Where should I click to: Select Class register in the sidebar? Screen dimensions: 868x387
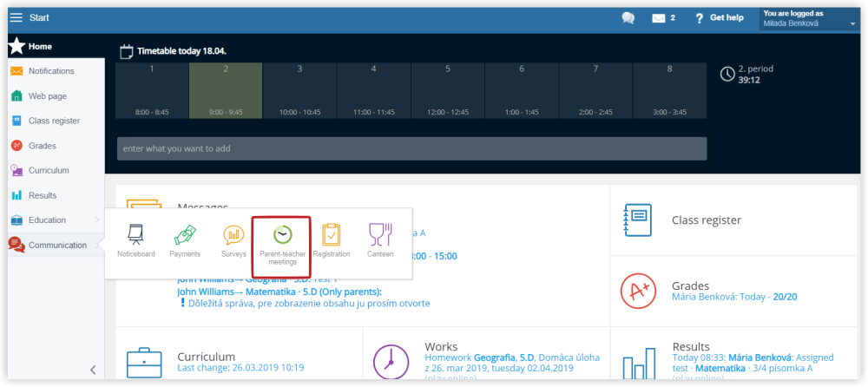click(x=54, y=120)
